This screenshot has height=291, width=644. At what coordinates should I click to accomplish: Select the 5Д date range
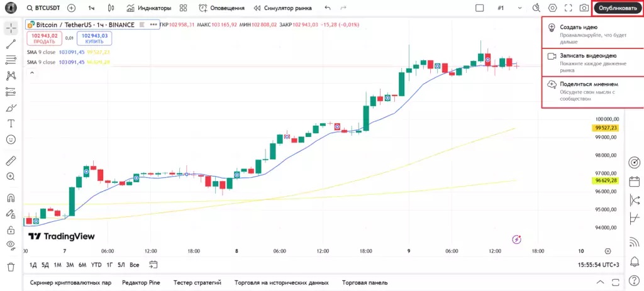pyautogui.click(x=45, y=265)
